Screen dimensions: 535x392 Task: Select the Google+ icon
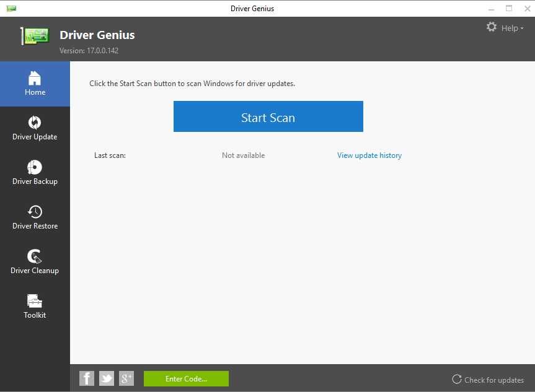pyautogui.click(x=126, y=378)
